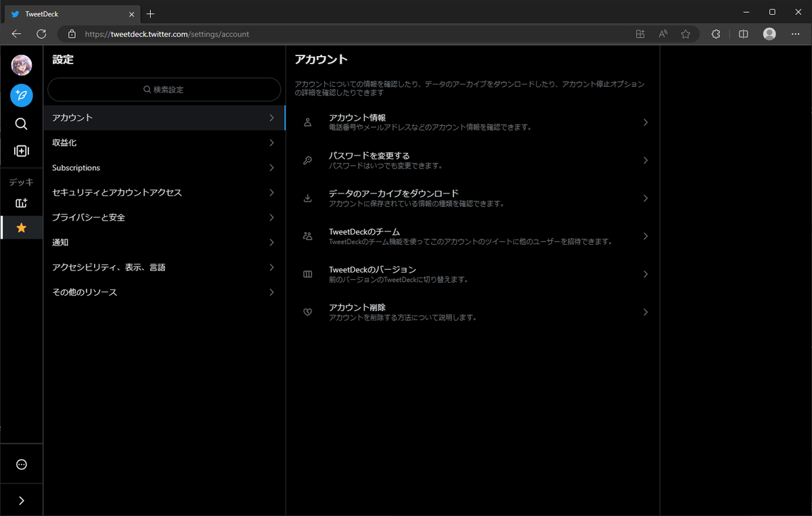This screenshot has height=516, width=812.
Task: Select the starred deck in the sidebar
Action: tap(22, 228)
